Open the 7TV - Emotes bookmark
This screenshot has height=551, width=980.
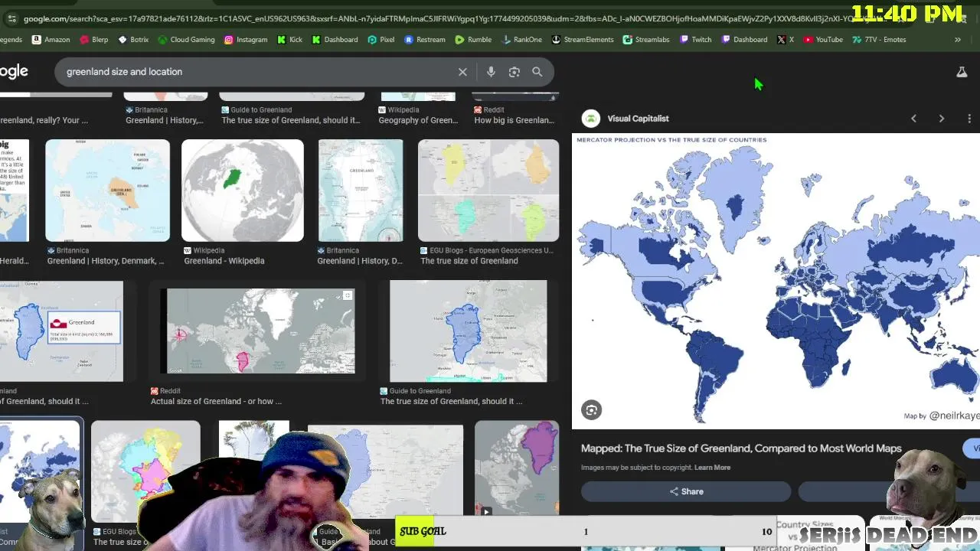[x=878, y=40]
